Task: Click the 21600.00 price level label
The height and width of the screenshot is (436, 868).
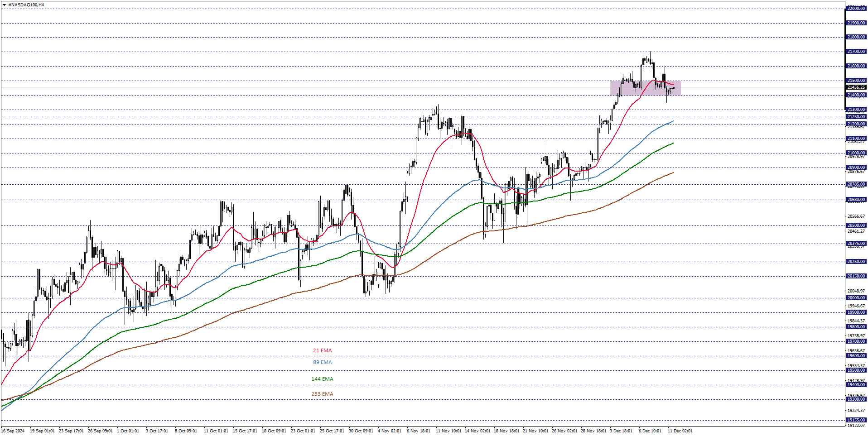Action: click(856, 66)
